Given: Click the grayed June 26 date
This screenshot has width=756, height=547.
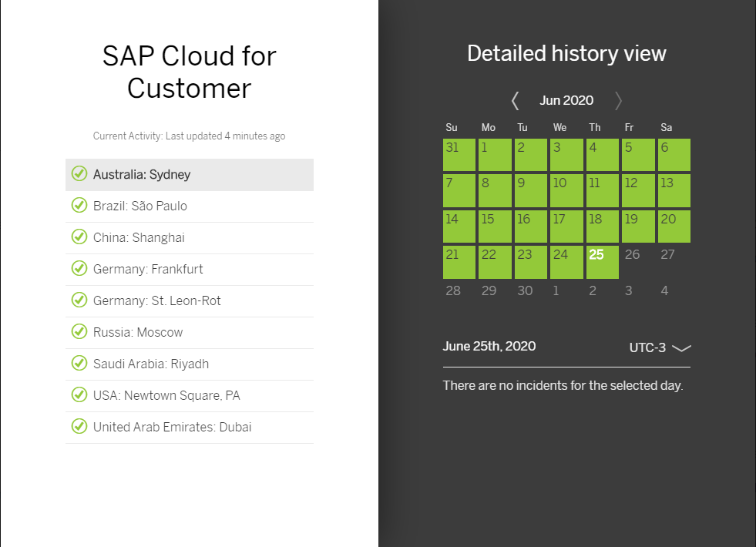Looking at the screenshot, I should pos(638,262).
